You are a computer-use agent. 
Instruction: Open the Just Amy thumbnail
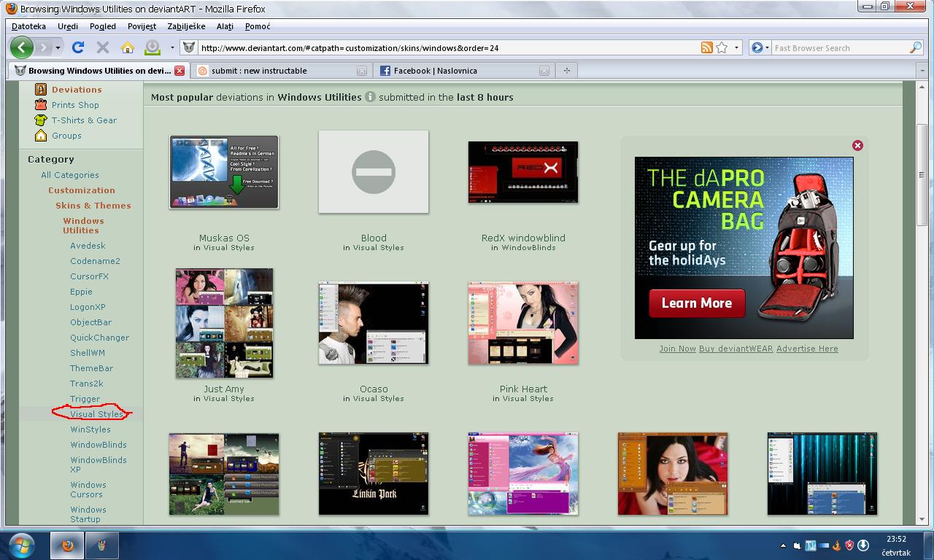224,323
